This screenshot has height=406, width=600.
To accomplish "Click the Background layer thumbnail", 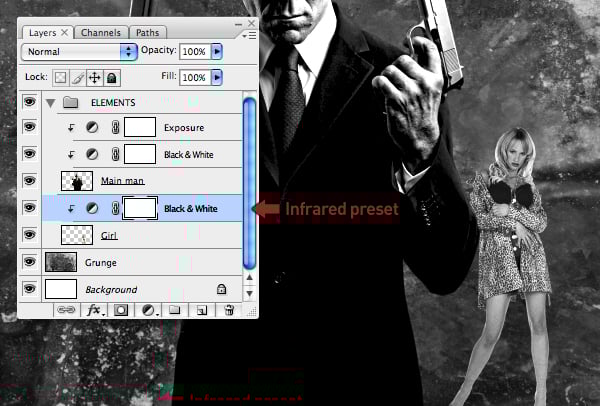I will 61,289.
